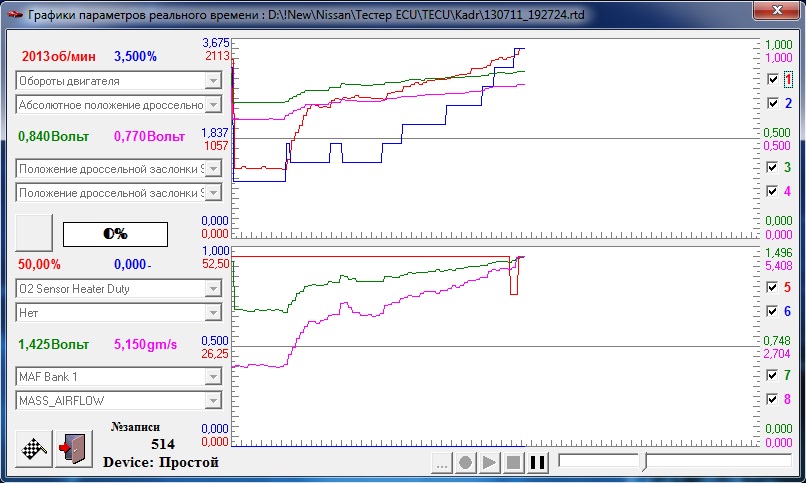
Task: Click the '0,770Вольт' magenta reading
Action: [x=149, y=137]
